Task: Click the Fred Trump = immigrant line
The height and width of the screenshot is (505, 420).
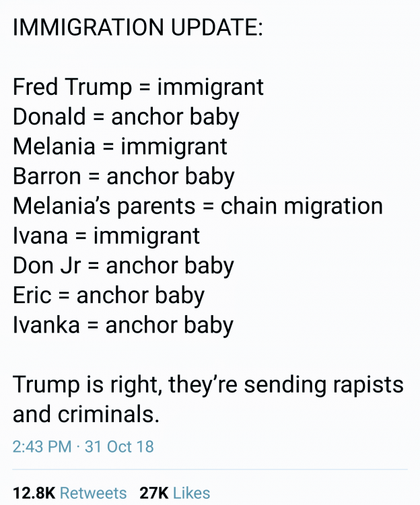Action: pyautogui.click(x=138, y=88)
